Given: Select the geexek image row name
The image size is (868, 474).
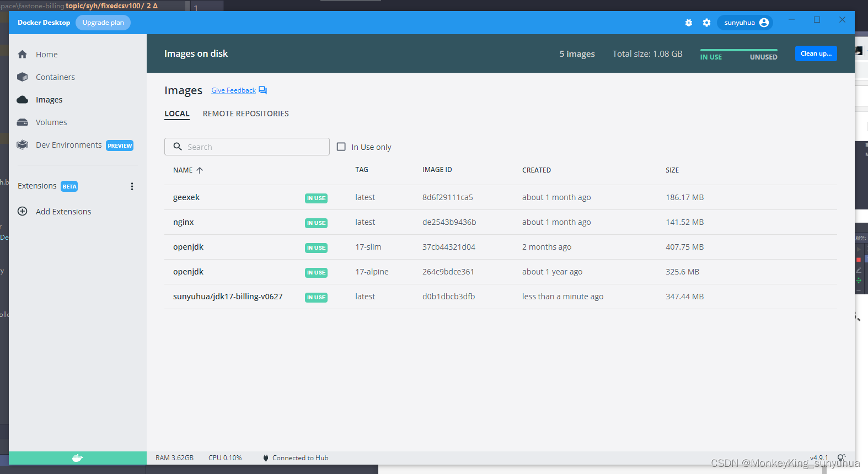Looking at the screenshot, I should [x=186, y=197].
